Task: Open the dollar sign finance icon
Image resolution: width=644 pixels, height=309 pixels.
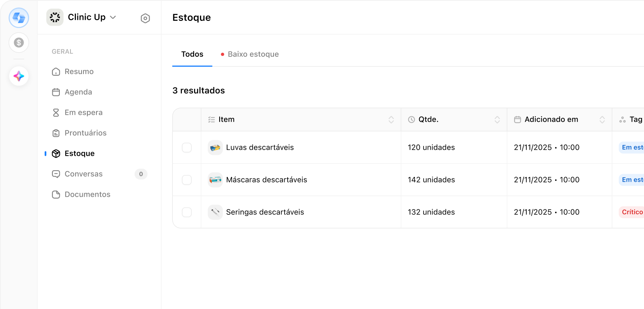Action: (x=19, y=43)
